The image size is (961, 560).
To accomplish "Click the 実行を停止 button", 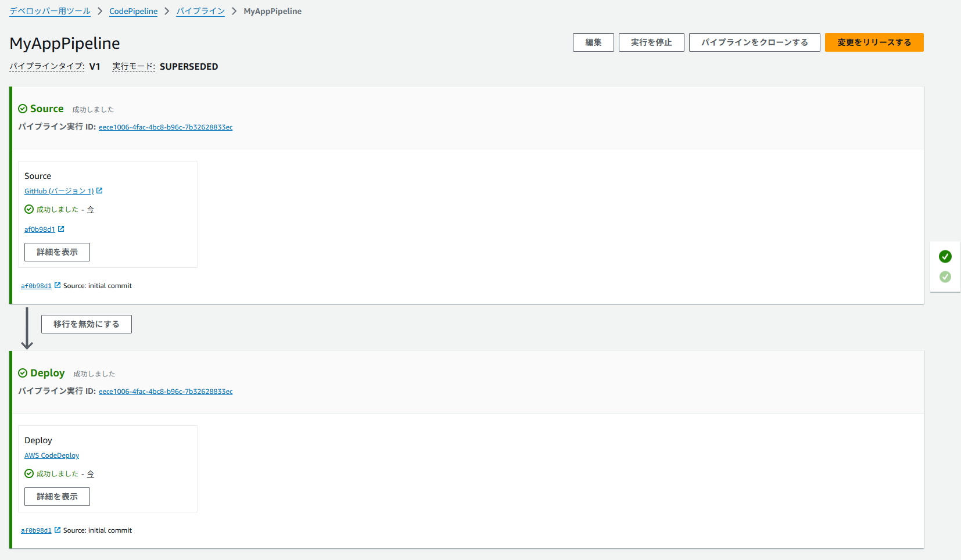I will pos(651,42).
